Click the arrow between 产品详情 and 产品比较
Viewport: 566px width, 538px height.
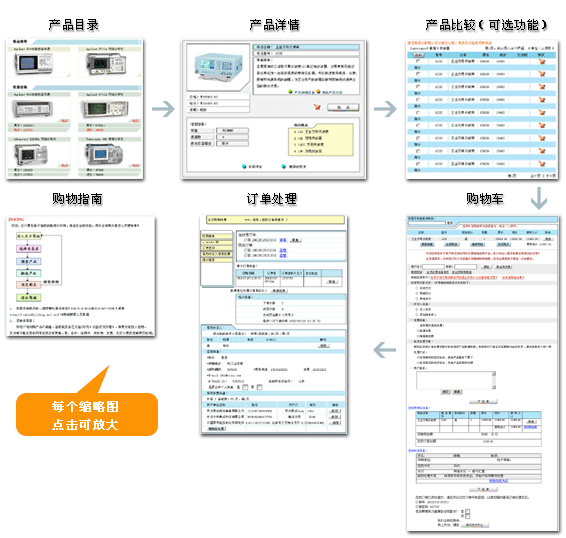click(x=385, y=109)
